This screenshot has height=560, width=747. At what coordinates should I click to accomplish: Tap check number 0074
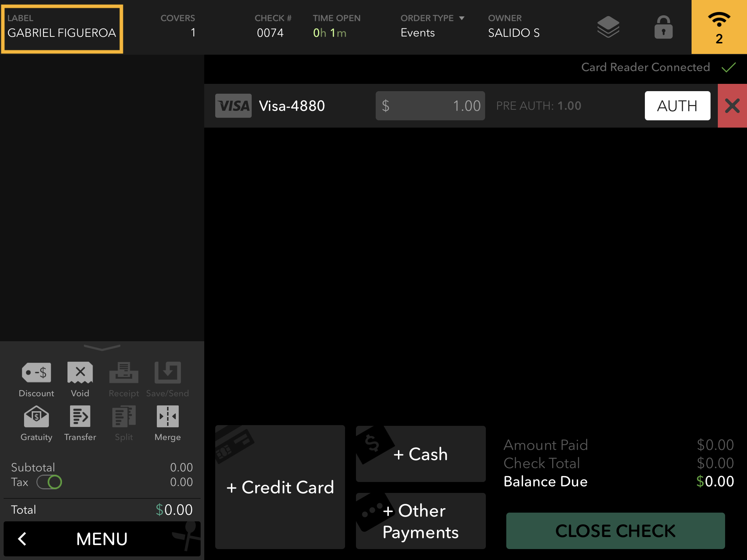[x=270, y=33]
